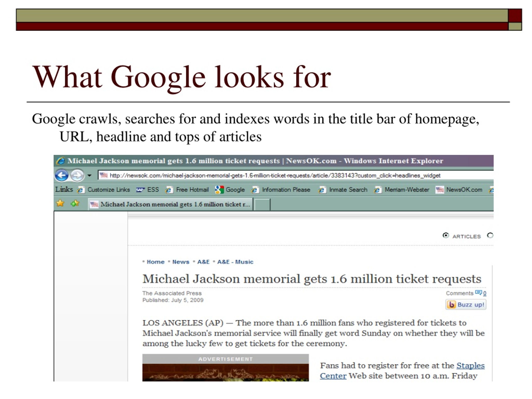
Task: Open the Free Hotmail favorite
Action: pos(192,190)
